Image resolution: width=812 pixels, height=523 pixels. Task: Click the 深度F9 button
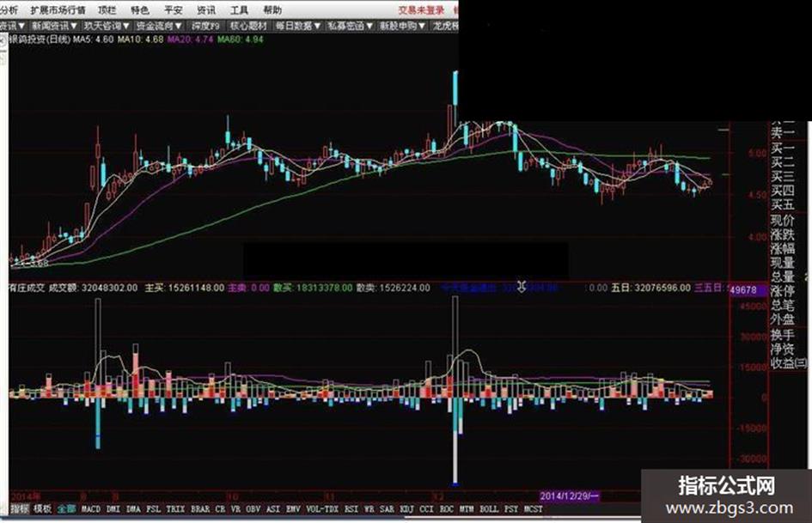pos(205,26)
